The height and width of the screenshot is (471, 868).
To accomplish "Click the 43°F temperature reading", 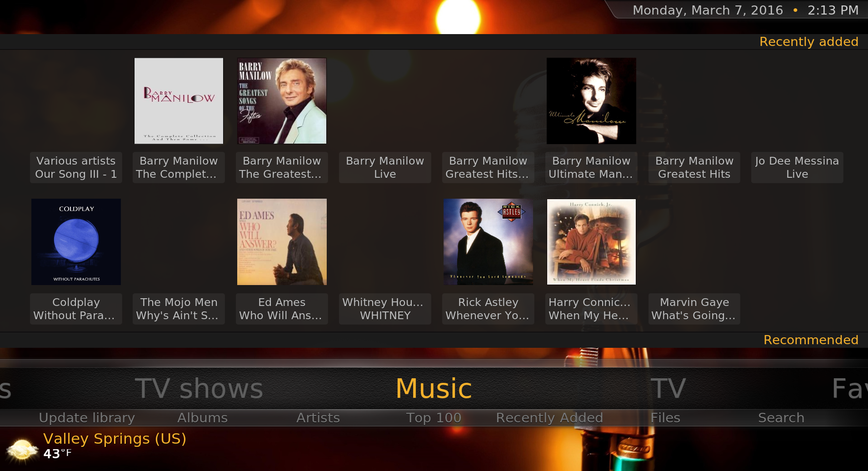I will click(x=57, y=454).
